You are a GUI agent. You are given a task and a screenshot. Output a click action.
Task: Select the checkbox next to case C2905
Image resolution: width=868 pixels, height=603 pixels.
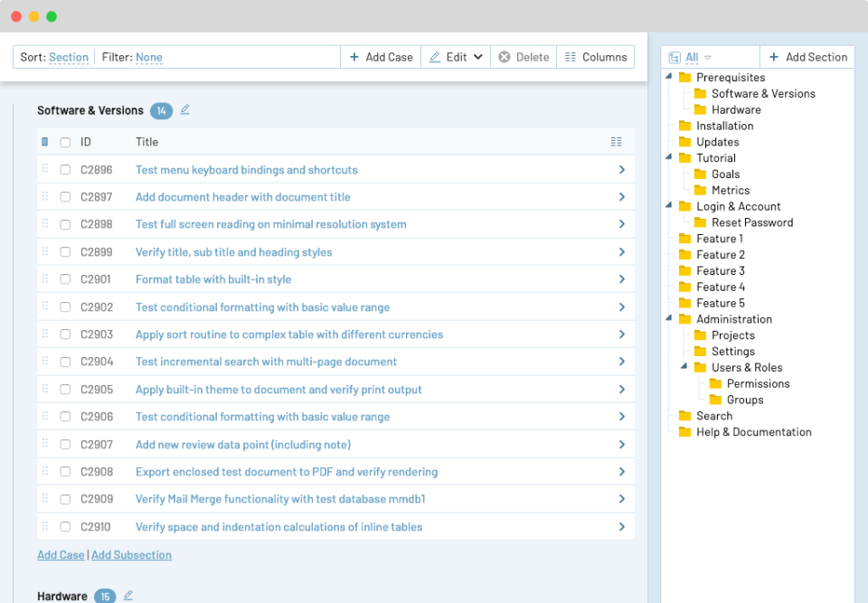tap(65, 389)
